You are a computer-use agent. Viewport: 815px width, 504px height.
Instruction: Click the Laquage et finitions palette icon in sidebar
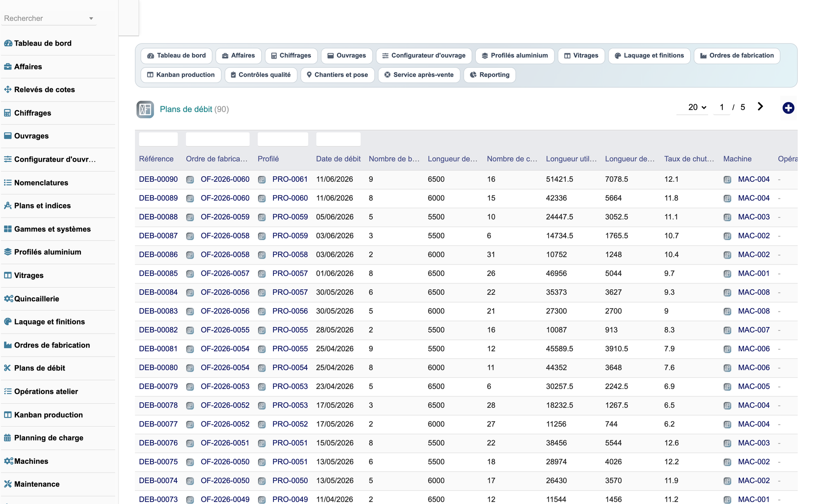click(8, 321)
